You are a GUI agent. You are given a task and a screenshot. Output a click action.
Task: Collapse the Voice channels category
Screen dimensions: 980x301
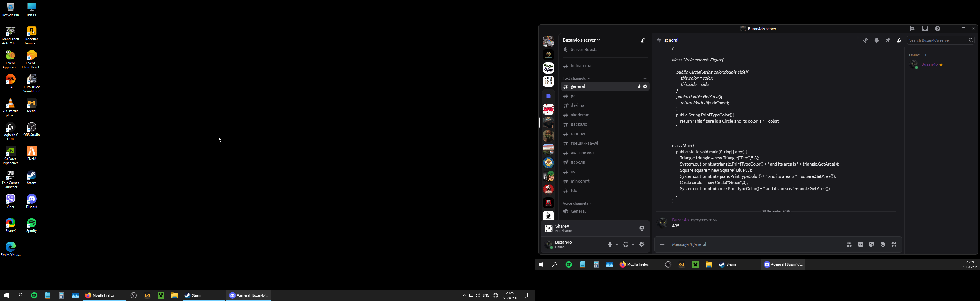coord(577,203)
